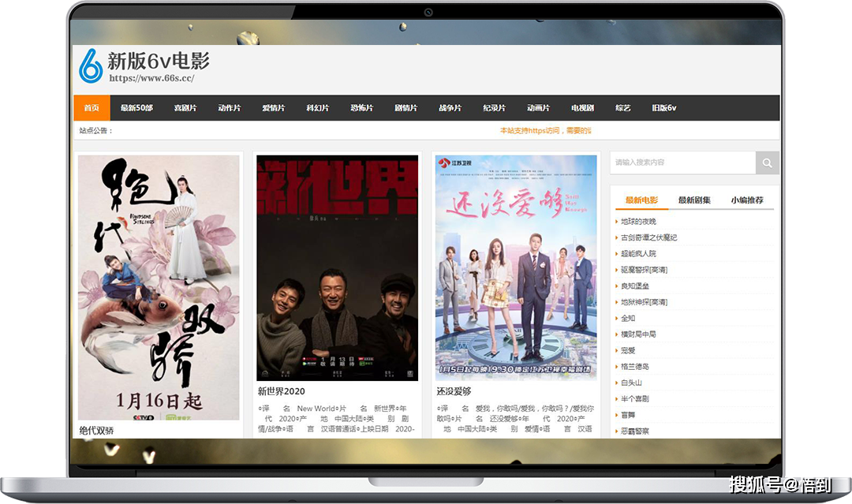Click the blue 6 site logo
The width and height of the screenshot is (852, 504).
point(91,65)
